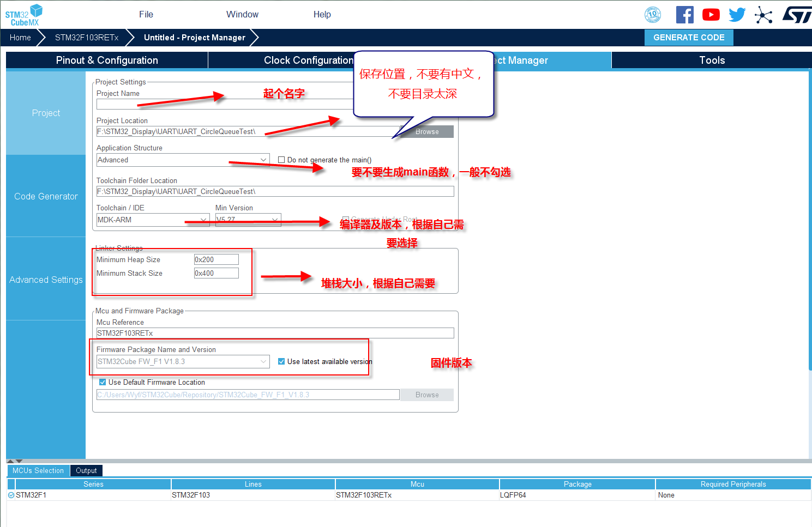Toggle Generate Under Root checkbox
The height and width of the screenshot is (527, 812).
tap(345, 219)
